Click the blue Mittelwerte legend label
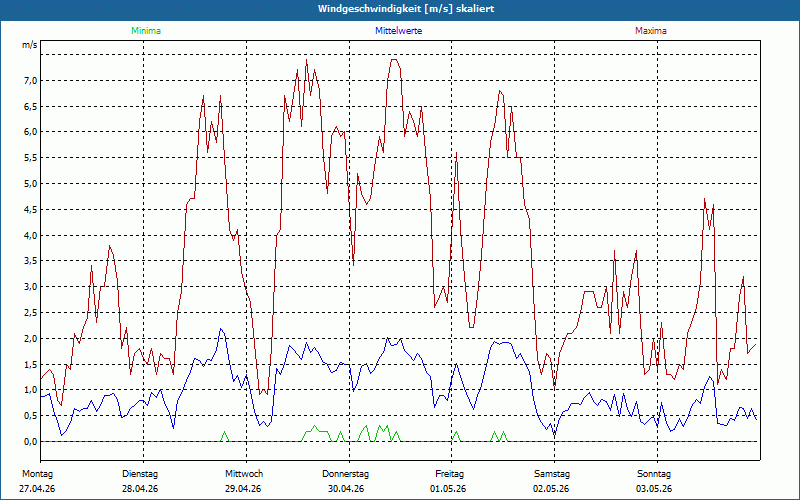Viewport: 800px width, 500px height. [398, 31]
